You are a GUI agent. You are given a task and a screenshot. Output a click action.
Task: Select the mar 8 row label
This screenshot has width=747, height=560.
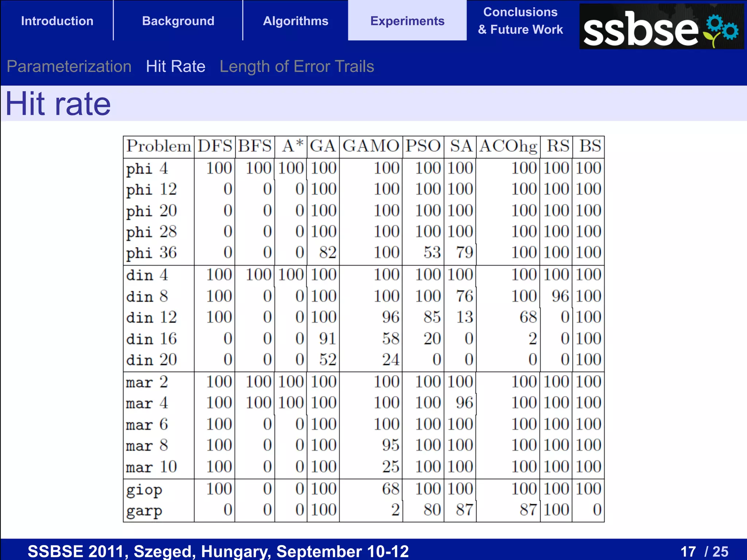tap(147, 446)
